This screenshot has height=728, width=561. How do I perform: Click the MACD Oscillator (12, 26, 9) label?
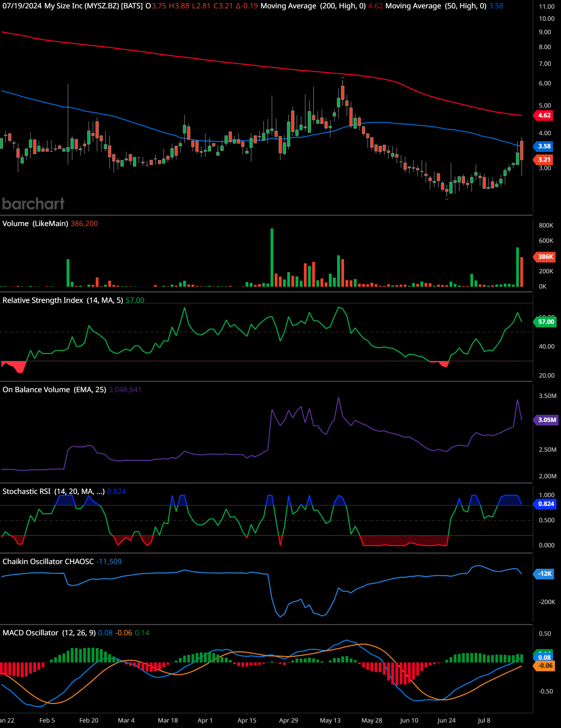point(49,633)
